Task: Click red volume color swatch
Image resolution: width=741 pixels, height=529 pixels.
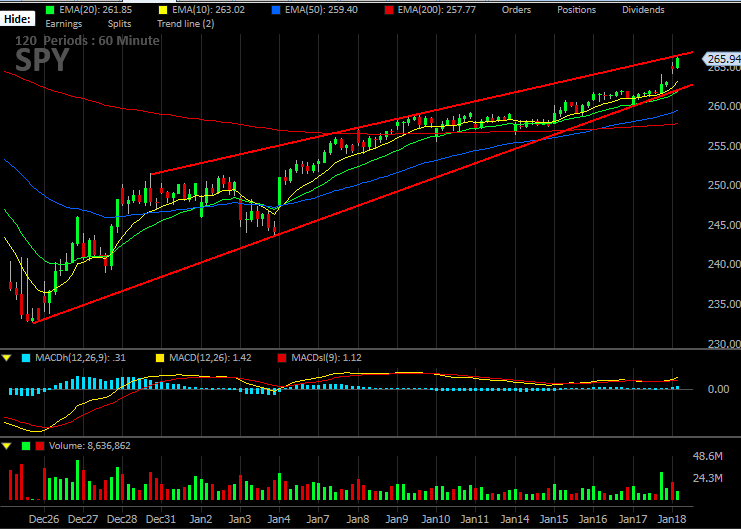Action: tap(40, 446)
